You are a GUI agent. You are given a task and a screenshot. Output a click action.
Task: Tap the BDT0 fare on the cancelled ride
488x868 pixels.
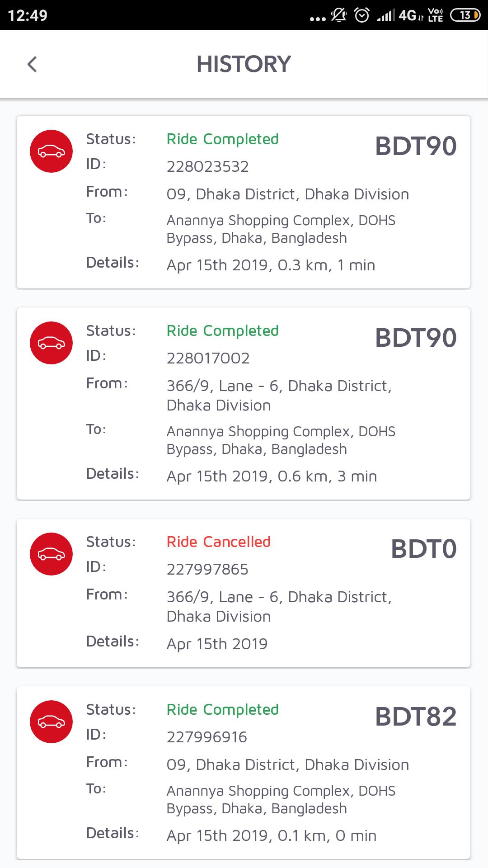click(x=423, y=549)
